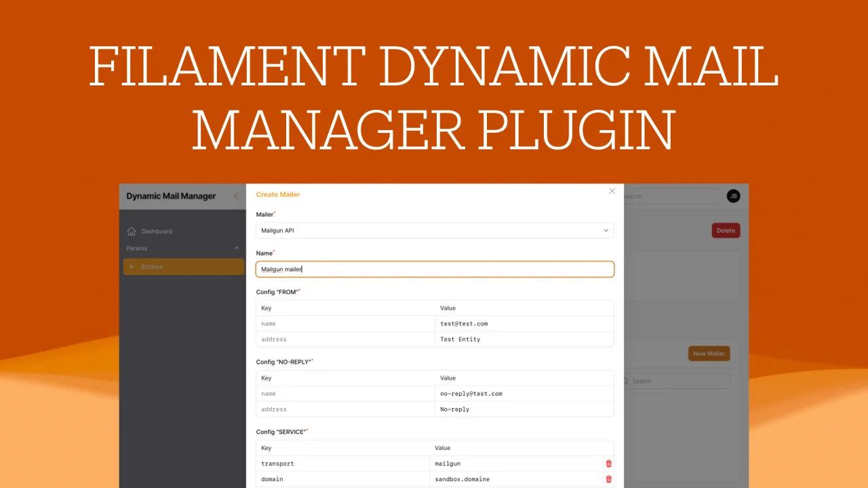Create a mailer with the New Mailer button
868x488 pixels.
point(709,353)
